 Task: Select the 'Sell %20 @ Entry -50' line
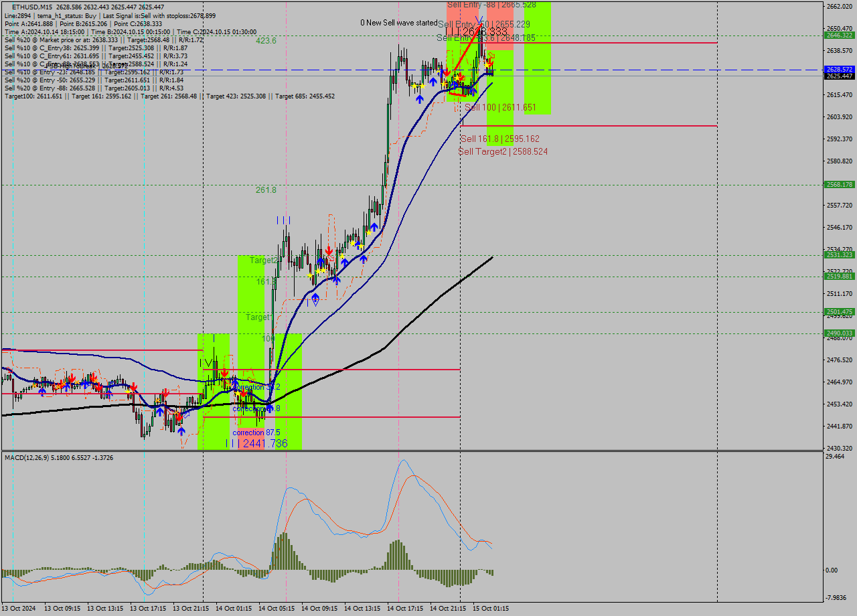point(94,80)
